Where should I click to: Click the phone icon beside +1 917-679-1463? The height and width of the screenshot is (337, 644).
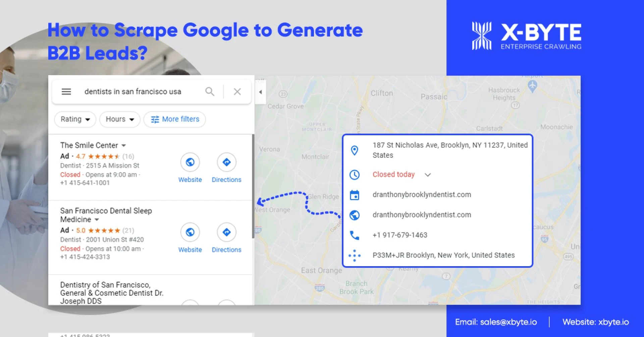tap(355, 235)
